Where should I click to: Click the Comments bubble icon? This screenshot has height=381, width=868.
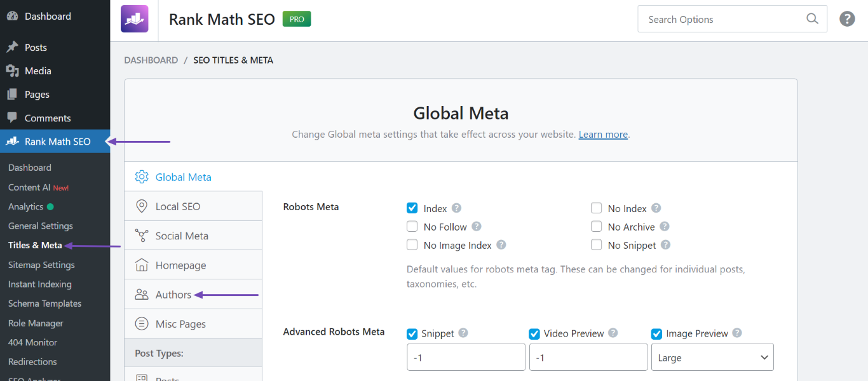coord(12,118)
